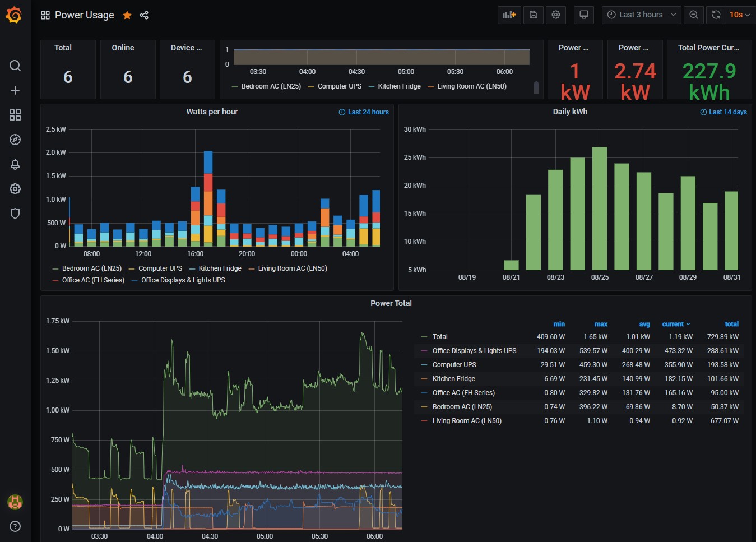
Task: Open the second Power ... panel showing 2.74 kW
Action: coord(633,48)
